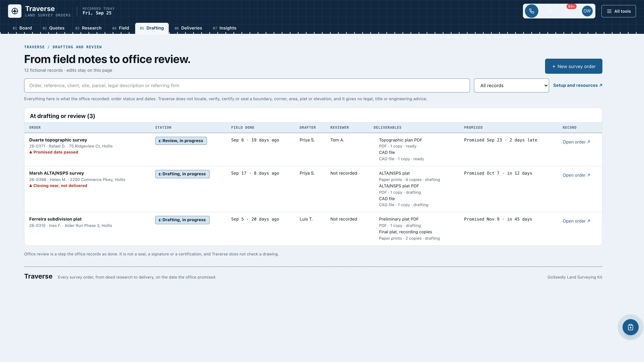Open the Insights tab
644x362 pixels.
click(224, 28)
